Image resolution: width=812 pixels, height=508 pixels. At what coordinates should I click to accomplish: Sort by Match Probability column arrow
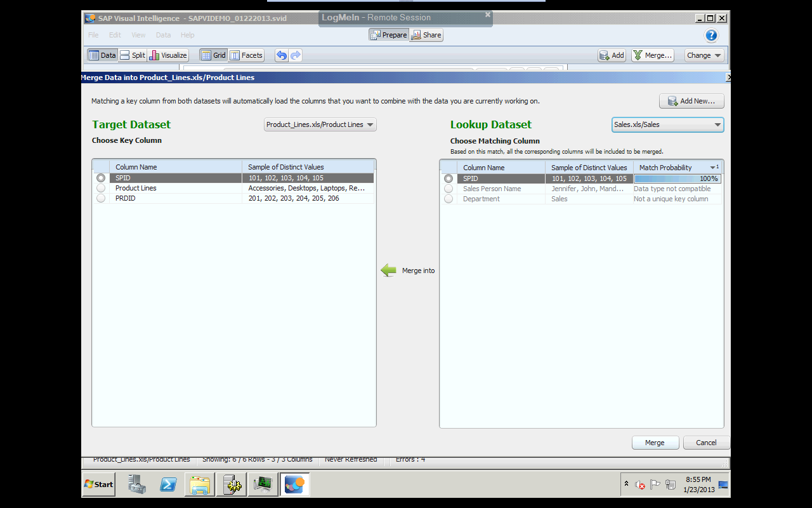tap(713, 168)
